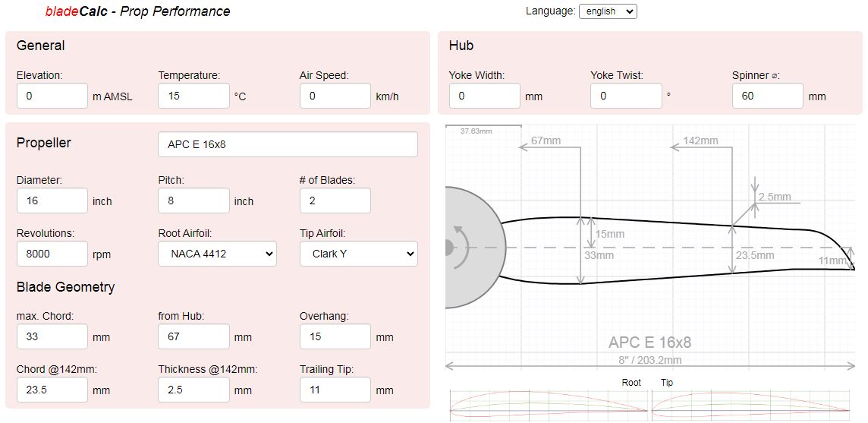Viewport: 868px width, 423px height.
Task: Click the Propeller section heading
Action: [44, 143]
